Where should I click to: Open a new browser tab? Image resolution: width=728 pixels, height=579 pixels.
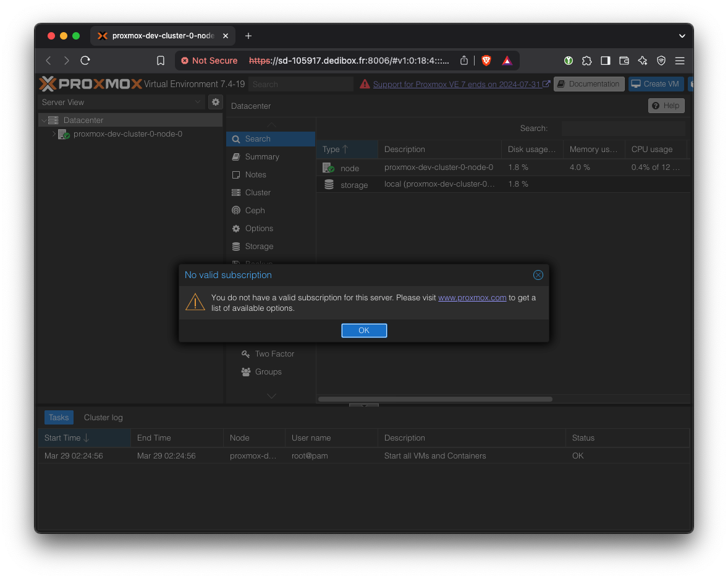[x=248, y=36]
